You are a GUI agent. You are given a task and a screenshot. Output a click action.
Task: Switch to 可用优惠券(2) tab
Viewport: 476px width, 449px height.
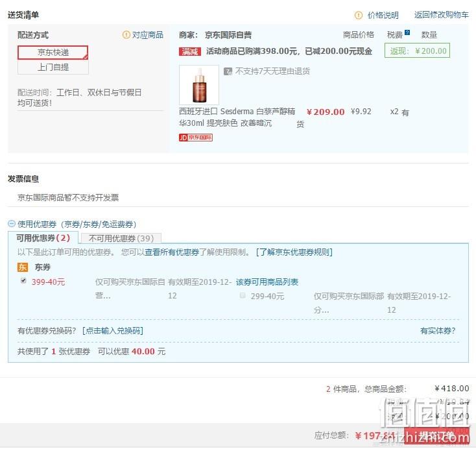tap(43, 238)
